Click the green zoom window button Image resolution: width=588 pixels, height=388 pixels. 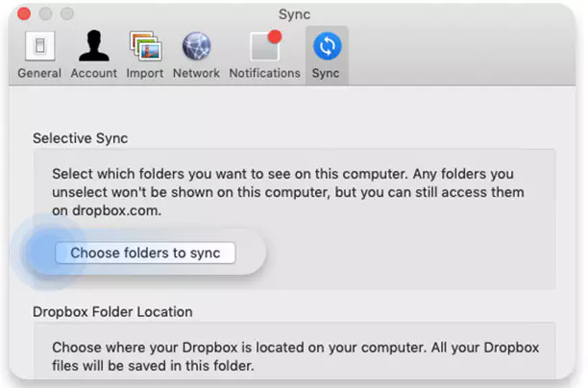click(68, 14)
